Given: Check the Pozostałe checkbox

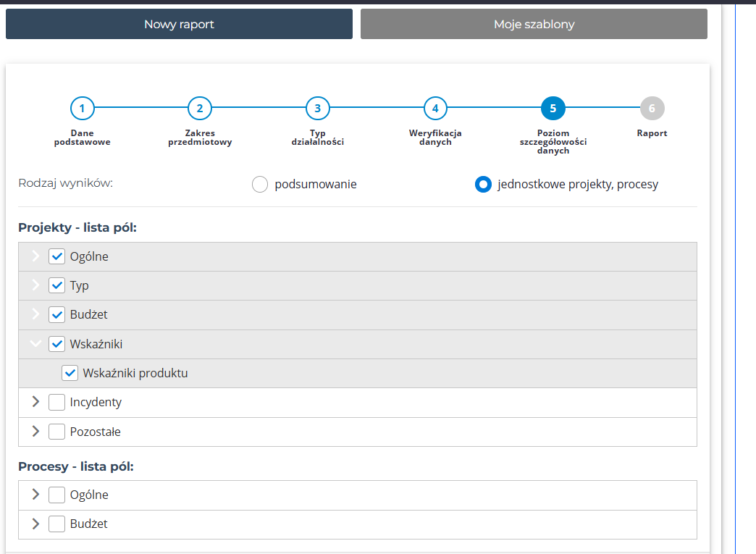Looking at the screenshot, I should point(57,432).
